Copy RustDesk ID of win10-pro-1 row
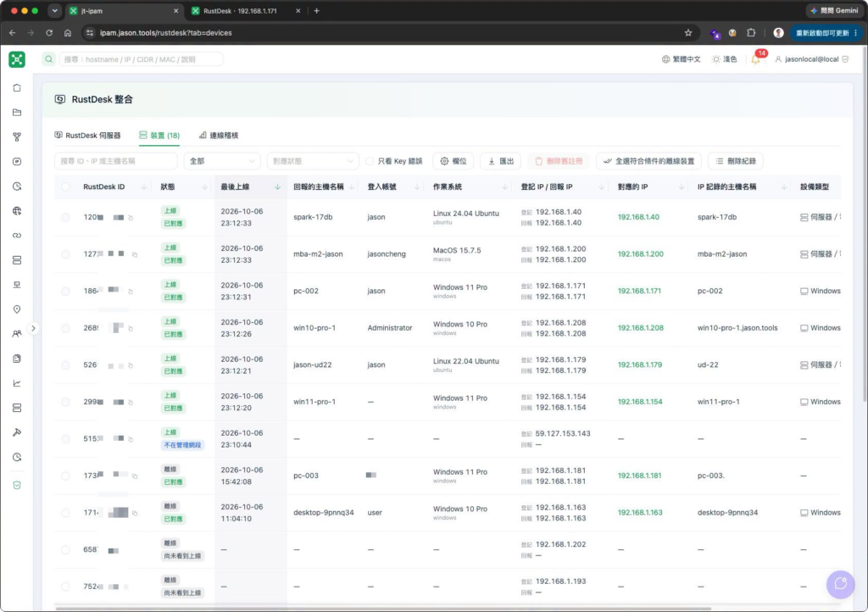Screen dimensions: 868x612 [x=131, y=328]
